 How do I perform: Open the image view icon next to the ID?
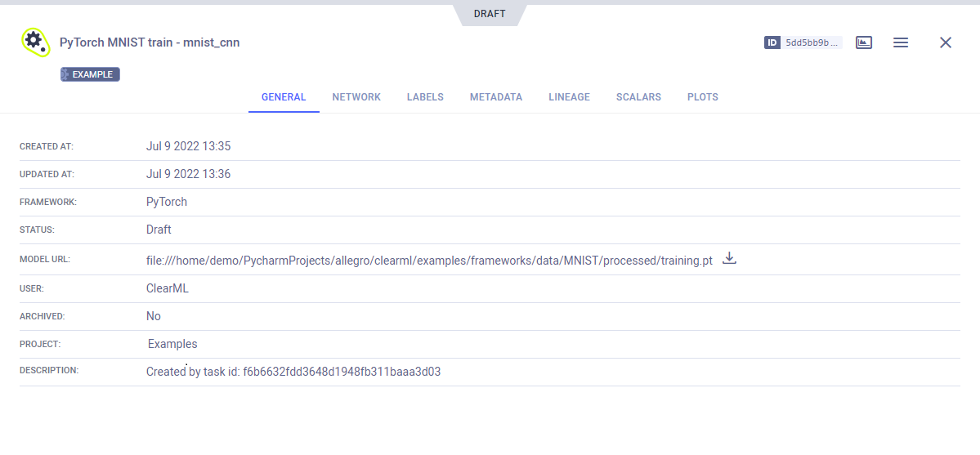tap(864, 42)
